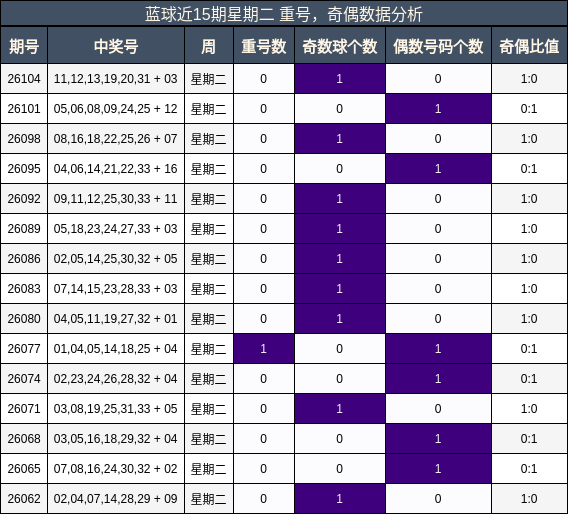568x514 pixels.
Task: Select winning numbers 02,05,14,25,30,32 + 05
Action: point(116,259)
